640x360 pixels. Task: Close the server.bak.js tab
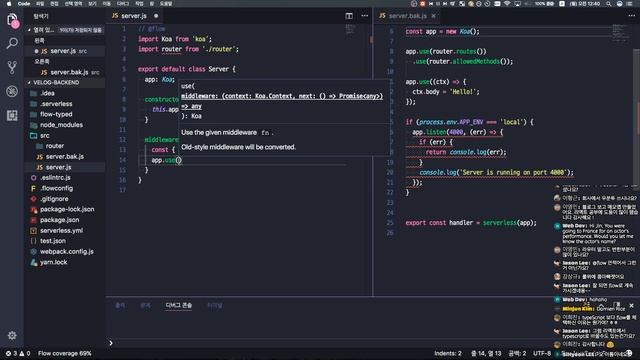pos(433,16)
